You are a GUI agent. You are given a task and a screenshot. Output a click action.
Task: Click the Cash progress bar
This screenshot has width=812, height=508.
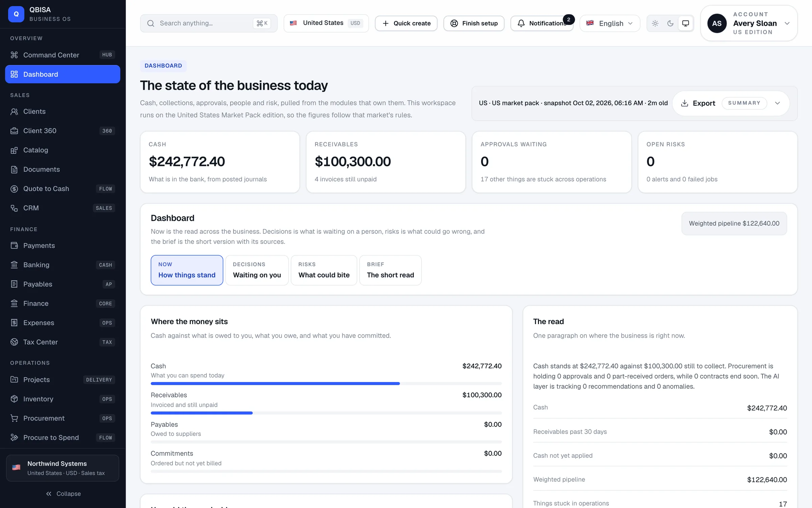point(326,384)
